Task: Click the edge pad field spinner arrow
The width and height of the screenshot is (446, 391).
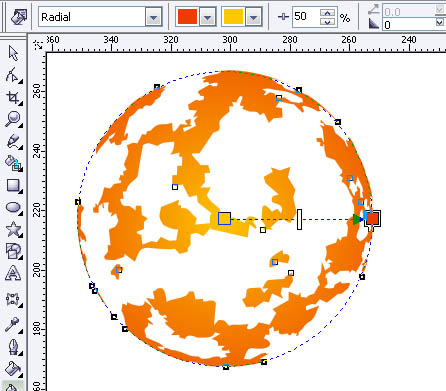Action: coord(440,22)
